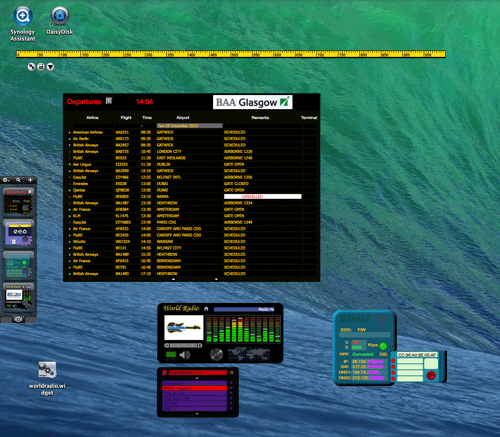Open the world map in World Radio

249,354
